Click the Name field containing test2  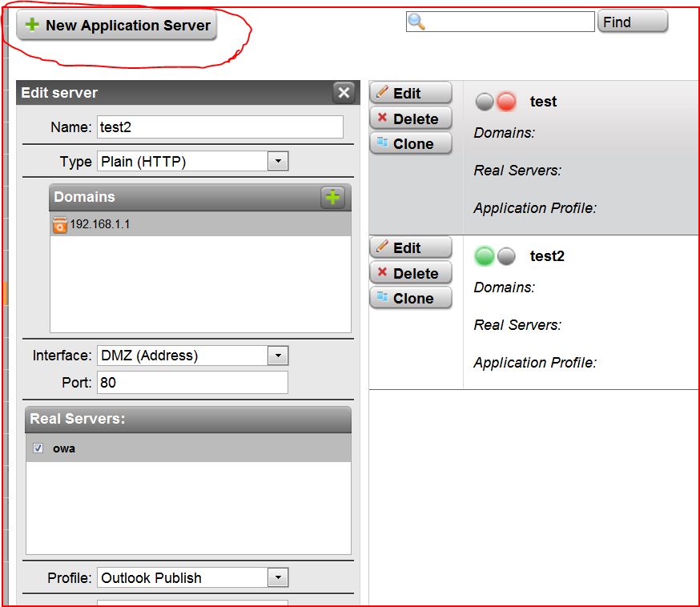(x=219, y=127)
